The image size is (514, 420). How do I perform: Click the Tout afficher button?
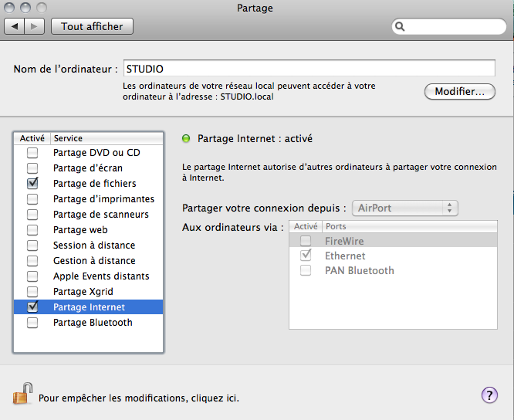[92, 26]
